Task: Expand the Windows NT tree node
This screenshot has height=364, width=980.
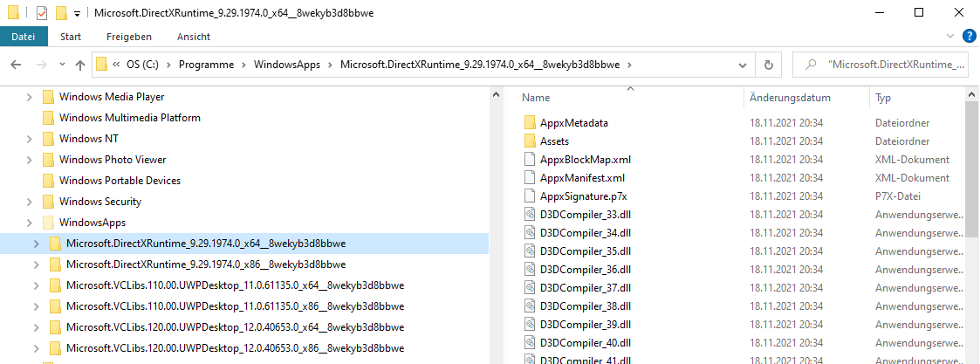Action: tap(30, 139)
